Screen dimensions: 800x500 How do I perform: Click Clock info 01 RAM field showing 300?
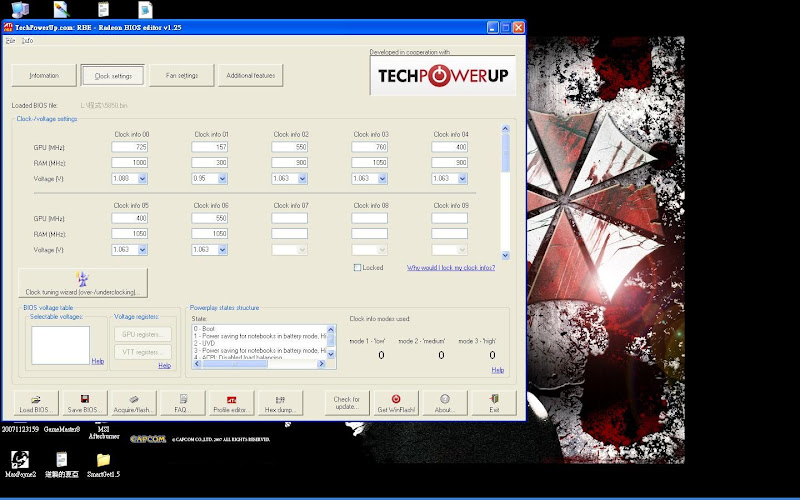point(210,163)
